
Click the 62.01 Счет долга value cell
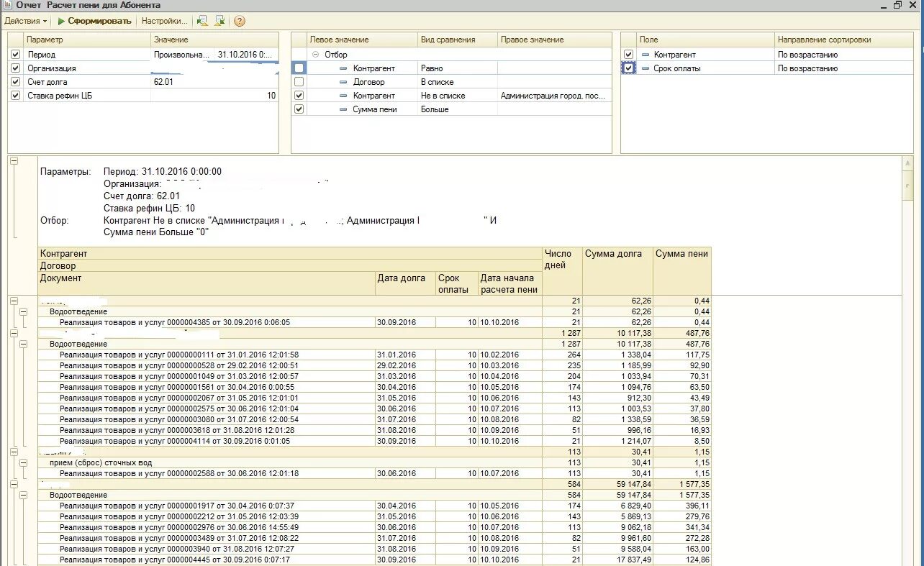pos(214,82)
